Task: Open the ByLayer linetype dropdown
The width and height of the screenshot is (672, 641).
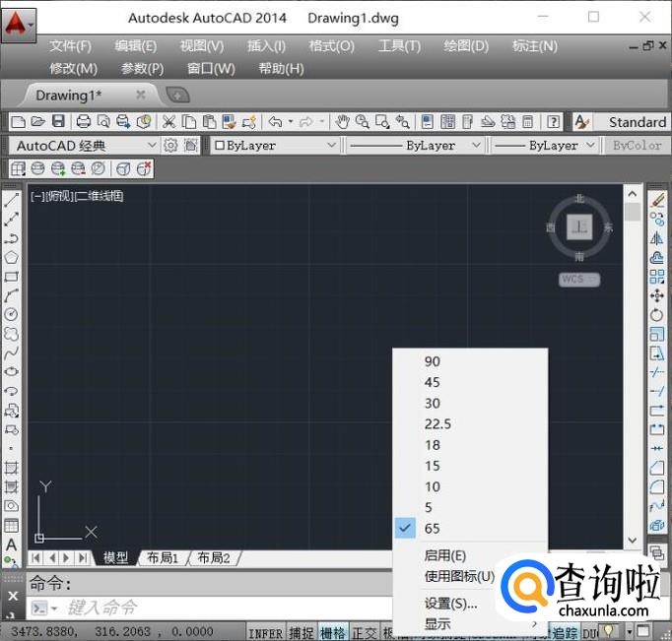Action: 476,145
